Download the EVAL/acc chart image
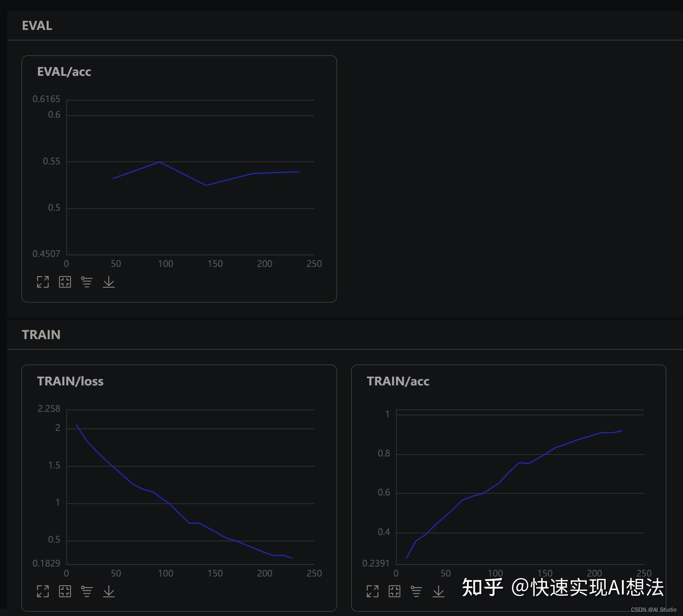The height and width of the screenshot is (616, 683). [109, 282]
